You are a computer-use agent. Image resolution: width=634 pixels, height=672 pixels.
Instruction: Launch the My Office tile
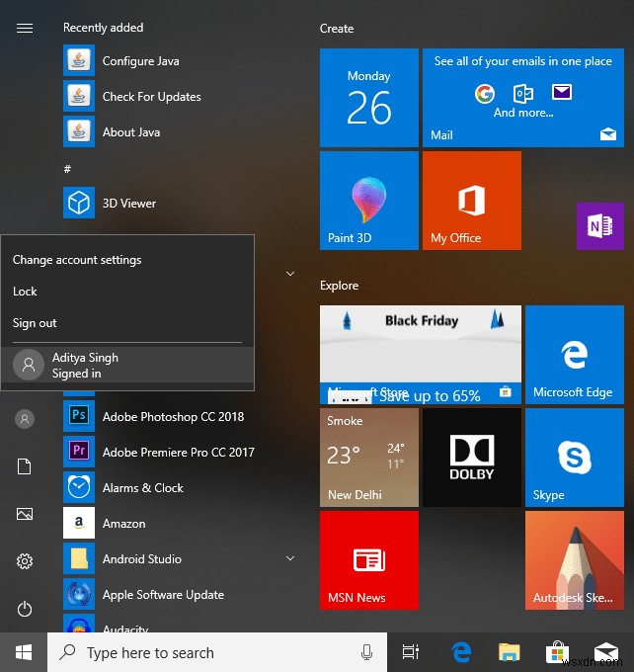[x=471, y=200]
